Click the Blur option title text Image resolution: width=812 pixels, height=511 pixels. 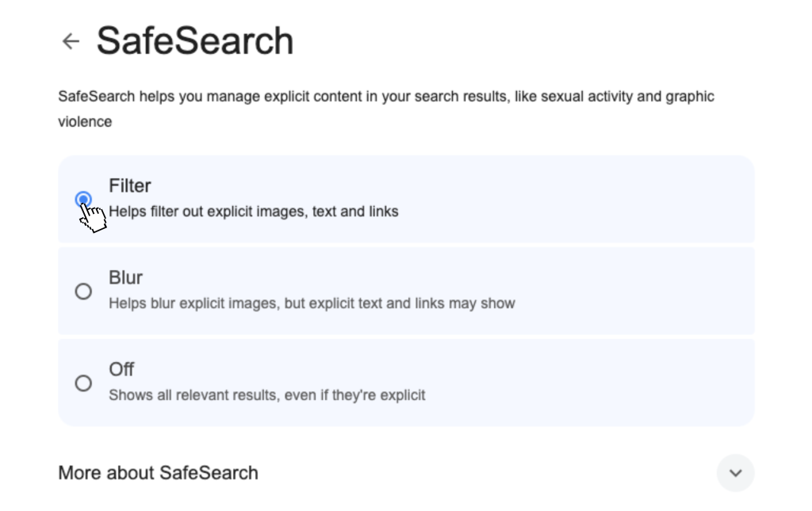[x=125, y=277]
